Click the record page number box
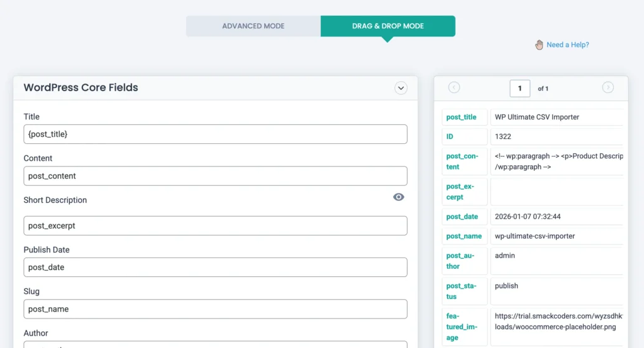644x348 pixels. coord(519,89)
